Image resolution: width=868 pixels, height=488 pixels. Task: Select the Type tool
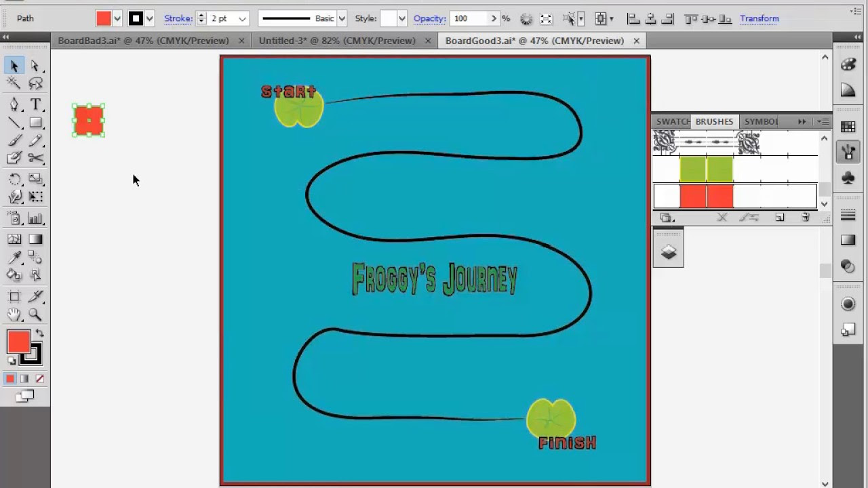[36, 104]
